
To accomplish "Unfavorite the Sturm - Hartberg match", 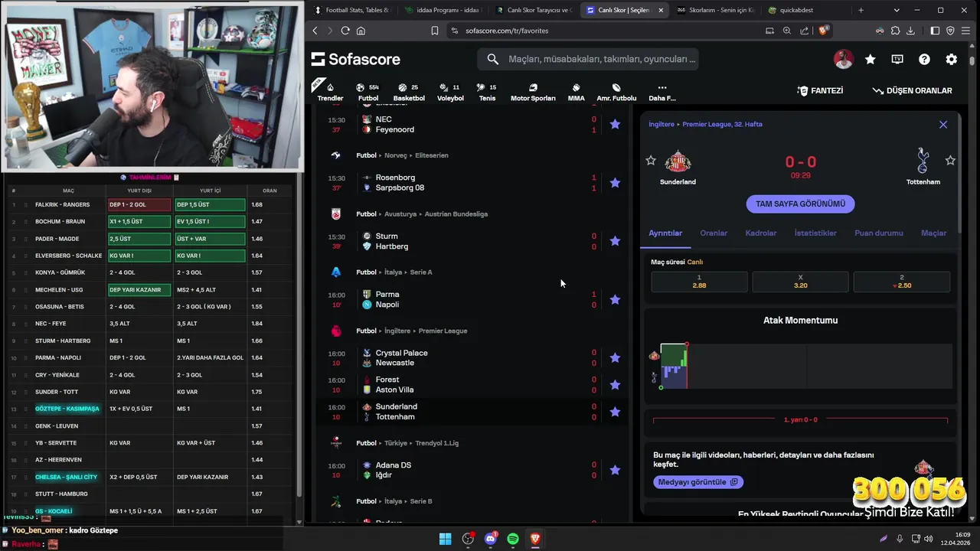I will tap(615, 241).
